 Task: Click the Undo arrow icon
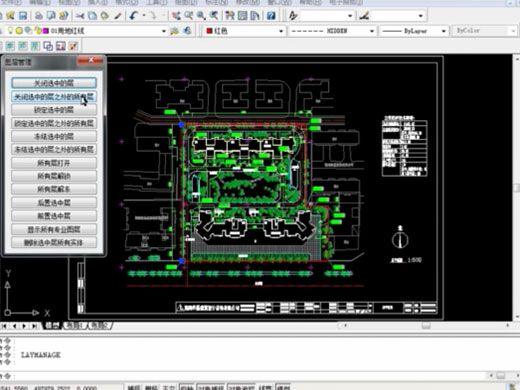[x=133, y=16]
